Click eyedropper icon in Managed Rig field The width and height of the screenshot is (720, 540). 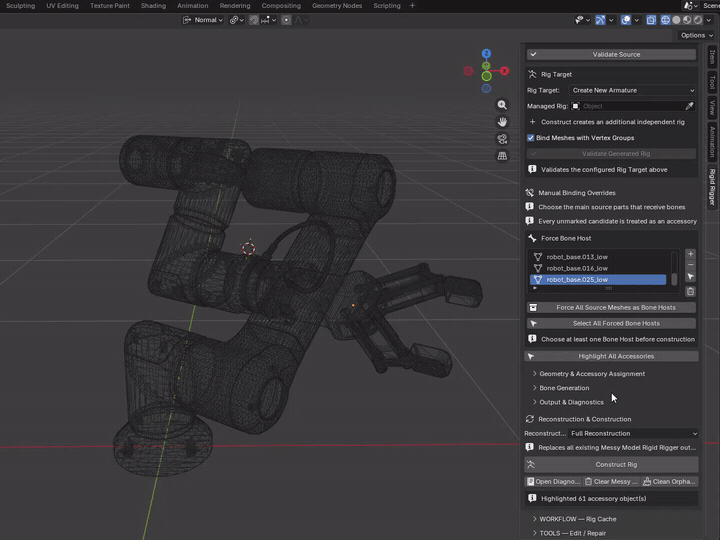689,106
